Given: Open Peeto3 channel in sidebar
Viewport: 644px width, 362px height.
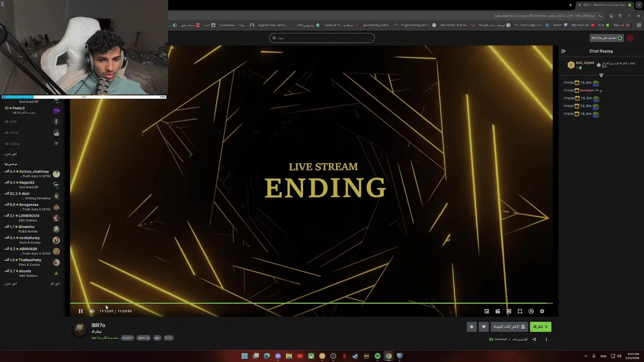Looking at the screenshot, I should click(32, 110).
